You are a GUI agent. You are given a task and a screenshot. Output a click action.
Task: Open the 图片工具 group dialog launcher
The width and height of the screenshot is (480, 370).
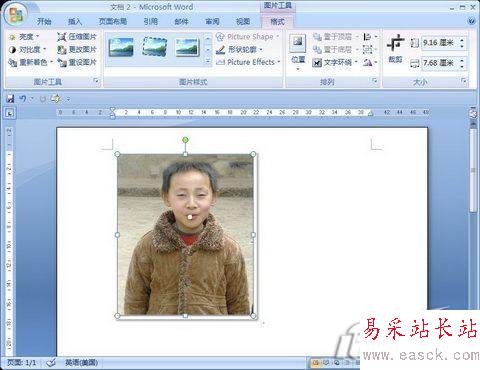tap(96, 81)
